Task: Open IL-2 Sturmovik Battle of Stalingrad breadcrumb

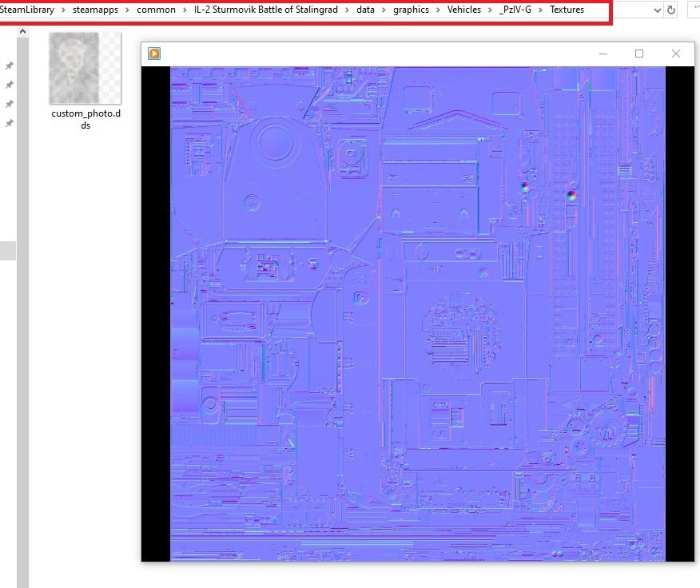Action: 265,10
